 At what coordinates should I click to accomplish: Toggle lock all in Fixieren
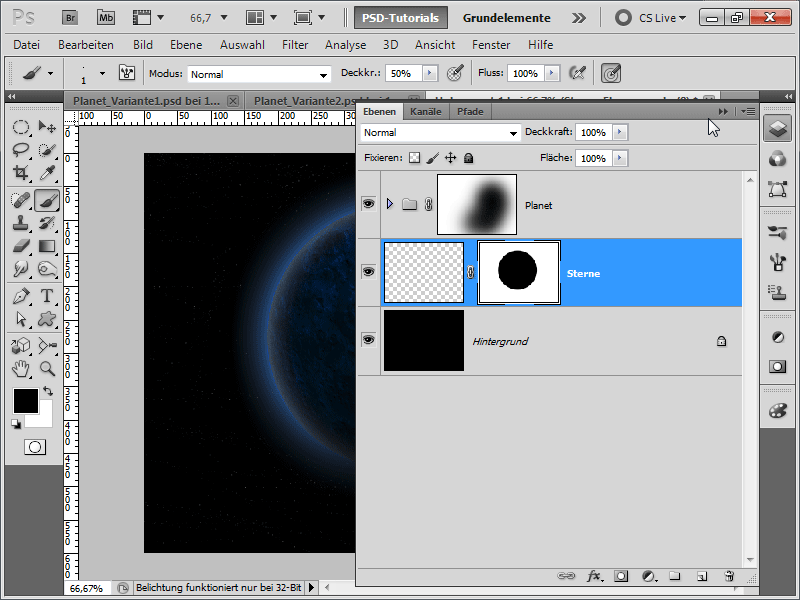tap(468, 158)
